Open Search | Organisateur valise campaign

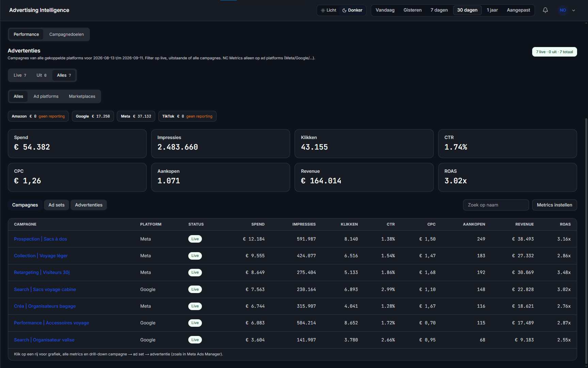(44, 340)
